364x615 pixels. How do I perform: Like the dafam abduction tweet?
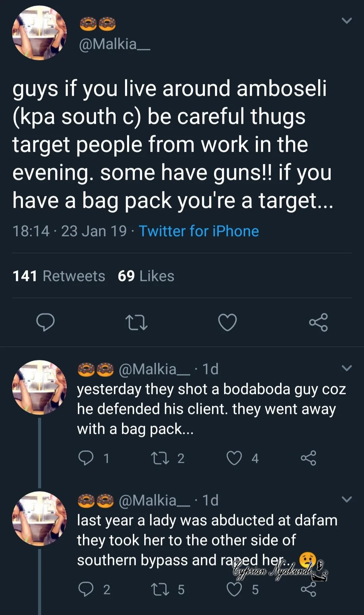point(234,589)
